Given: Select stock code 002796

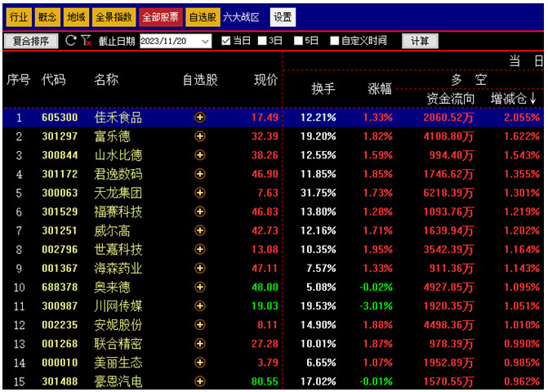Looking at the screenshot, I should click(x=60, y=249).
